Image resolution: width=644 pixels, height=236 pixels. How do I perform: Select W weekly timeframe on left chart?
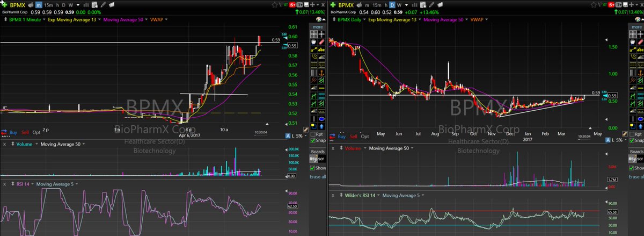click(70, 5)
